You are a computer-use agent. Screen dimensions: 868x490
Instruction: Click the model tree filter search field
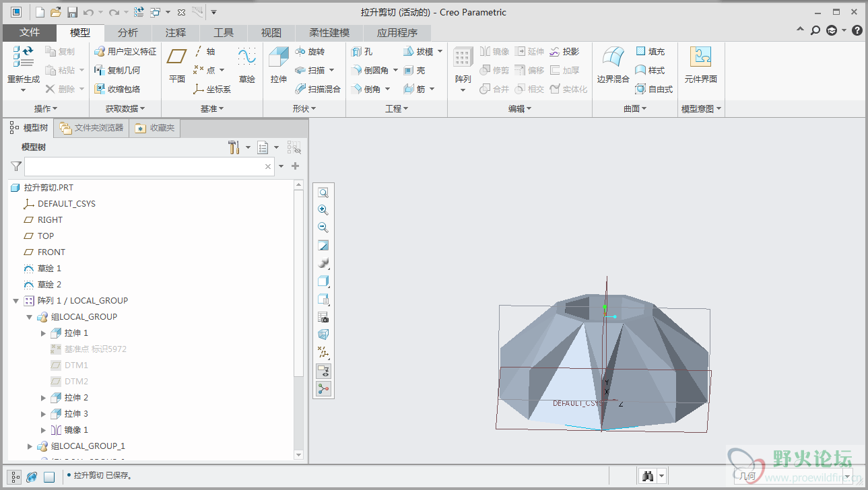click(143, 166)
